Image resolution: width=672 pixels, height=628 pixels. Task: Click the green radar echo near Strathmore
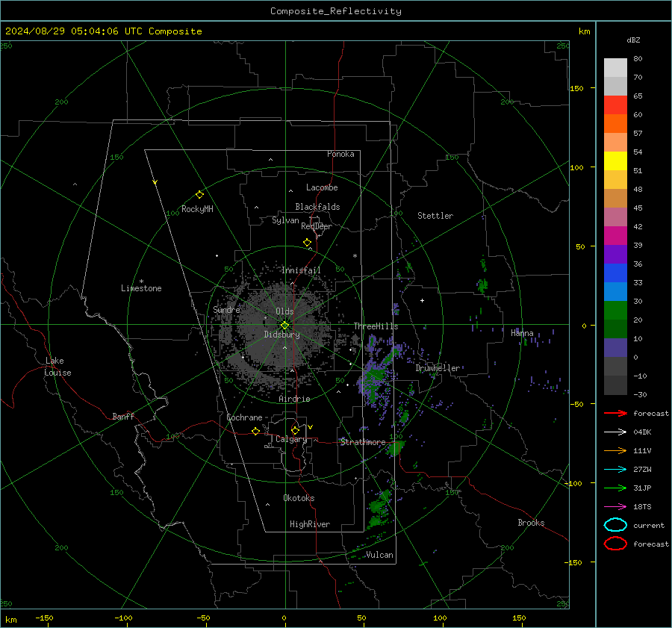[x=394, y=449]
